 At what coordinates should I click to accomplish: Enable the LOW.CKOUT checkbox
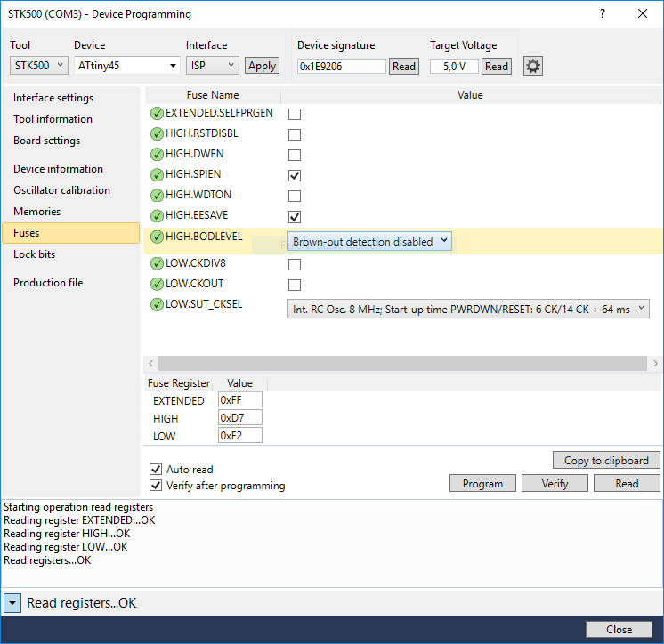click(x=295, y=285)
